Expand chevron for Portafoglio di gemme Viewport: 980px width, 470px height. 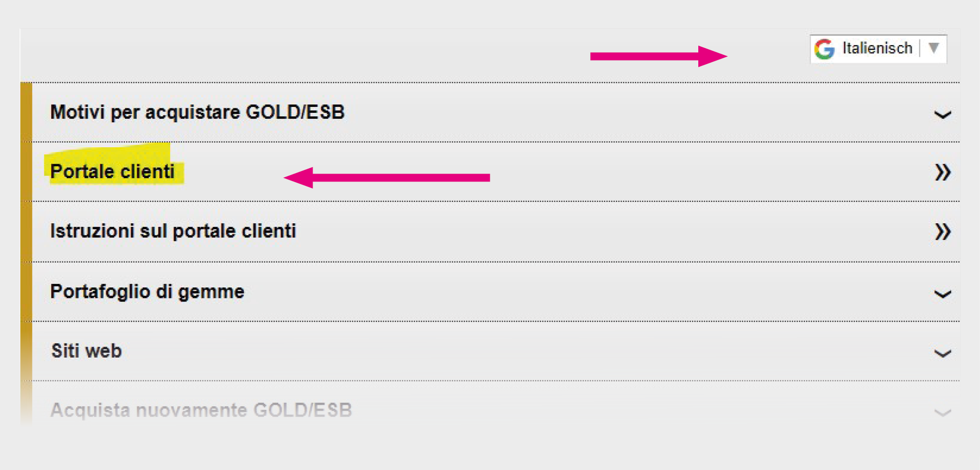coord(942,294)
